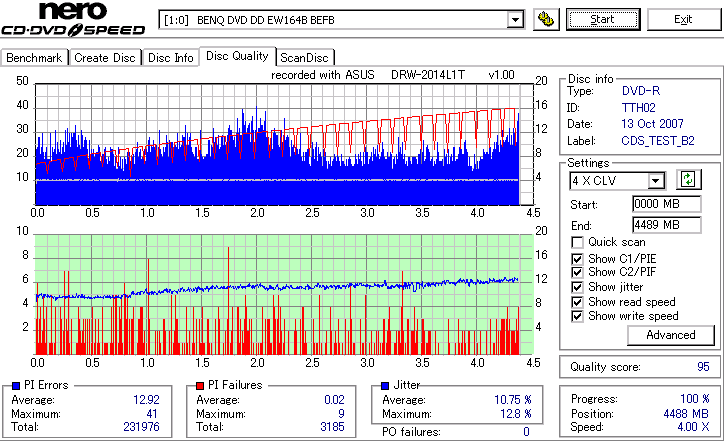Viewport: 724px width, 441px height.
Task: Enable the Quick scan checkbox
Action: pyautogui.click(x=577, y=242)
